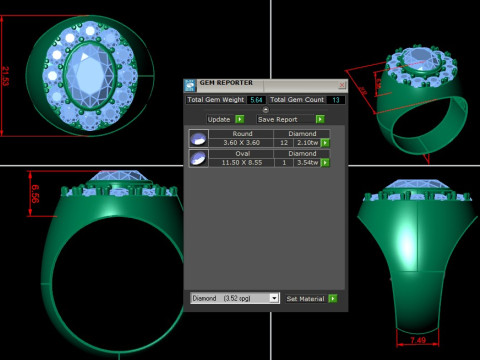Click the 7.49 dimension in side view
480x360 pixels.
coord(418,340)
